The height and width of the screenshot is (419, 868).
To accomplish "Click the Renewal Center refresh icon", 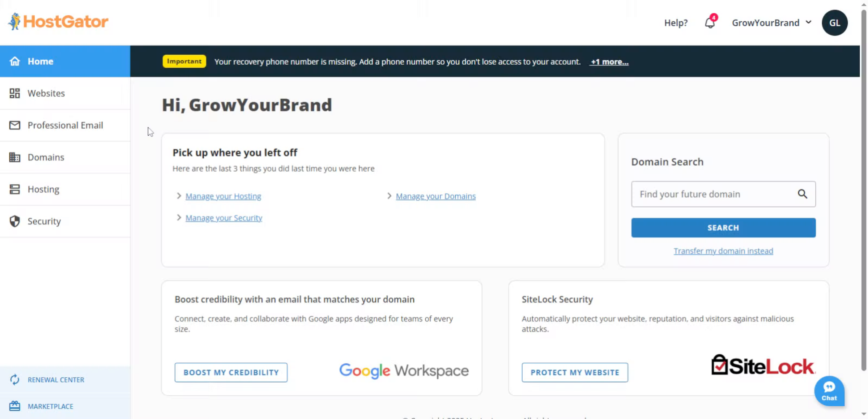I will pos(14,380).
